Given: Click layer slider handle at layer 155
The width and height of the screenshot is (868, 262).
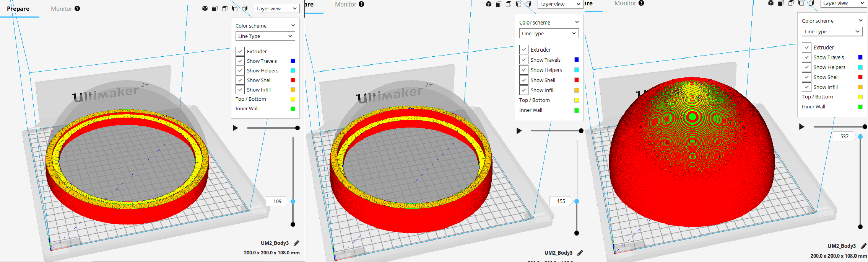Looking at the screenshot, I should [x=577, y=201].
